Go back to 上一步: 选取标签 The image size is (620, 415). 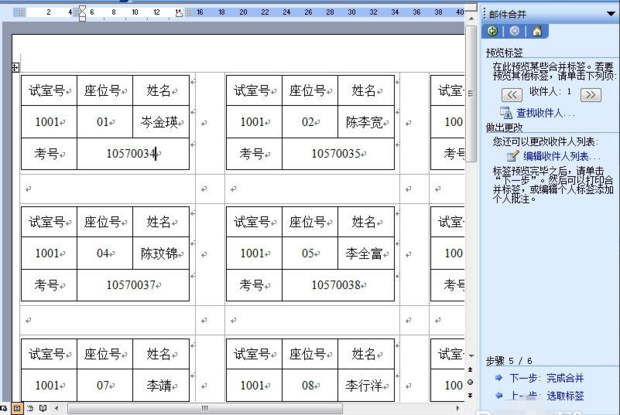click(546, 396)
